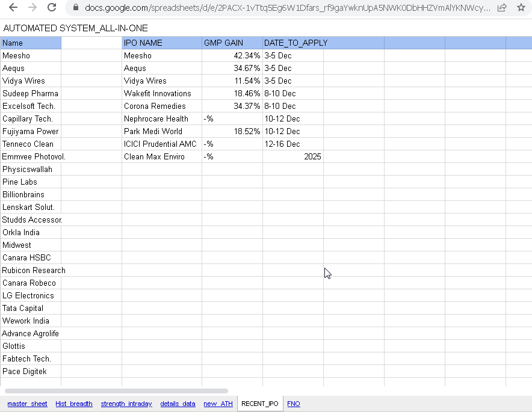Switch to new_ATH sheet

click(x=218, y=404)
